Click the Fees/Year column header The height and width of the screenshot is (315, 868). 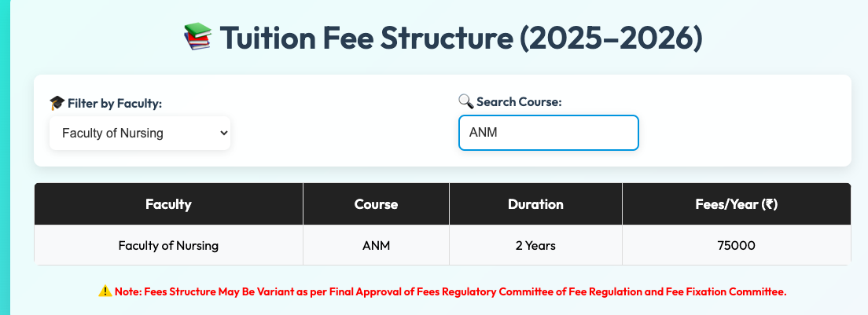tap(736, 204)
